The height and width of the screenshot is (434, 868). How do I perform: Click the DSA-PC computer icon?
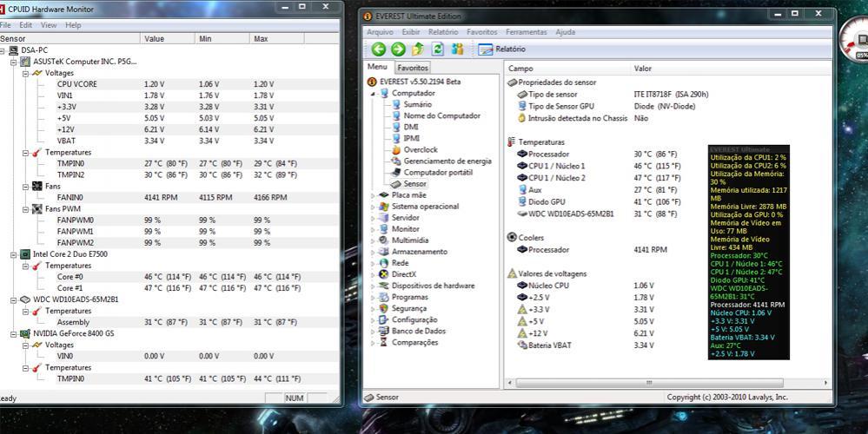click(13, 50)
